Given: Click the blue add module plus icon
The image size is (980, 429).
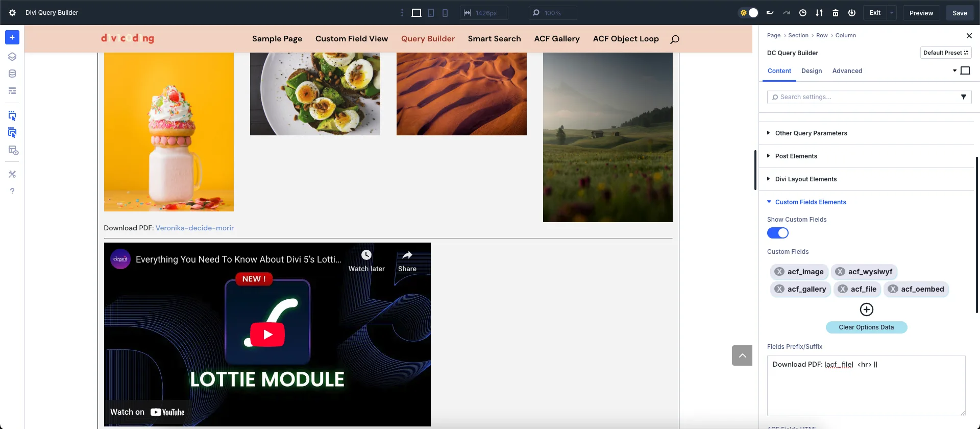Looking at the screenshot, I should point(12,37).
